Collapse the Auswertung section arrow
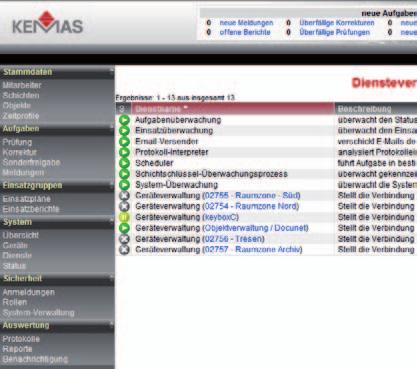 tap(111, 324)
